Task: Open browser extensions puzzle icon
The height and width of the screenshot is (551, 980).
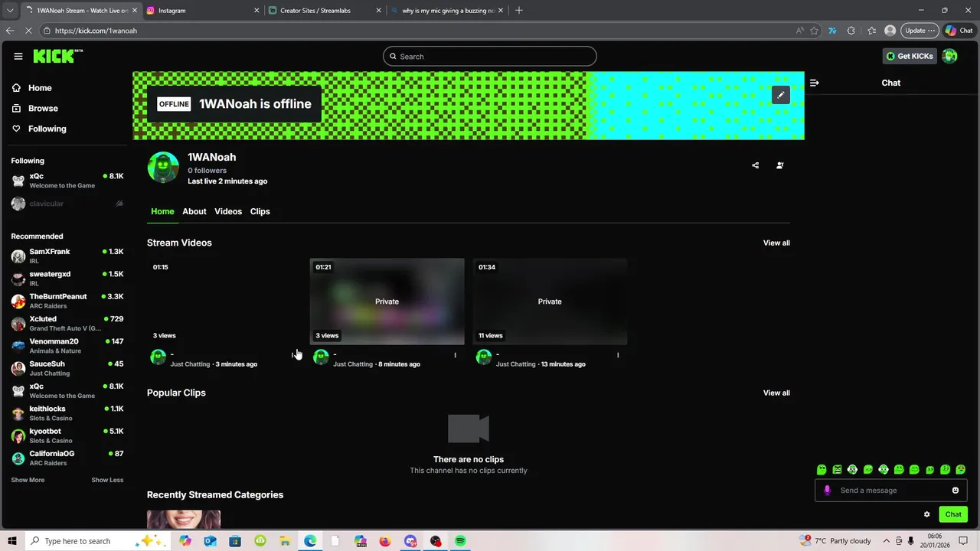Action: [x=851, y=31]
